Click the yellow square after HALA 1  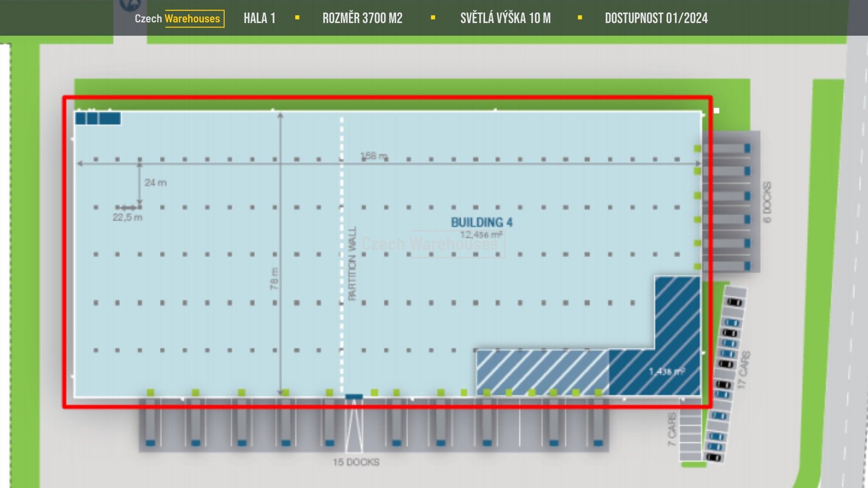point(297,18)
